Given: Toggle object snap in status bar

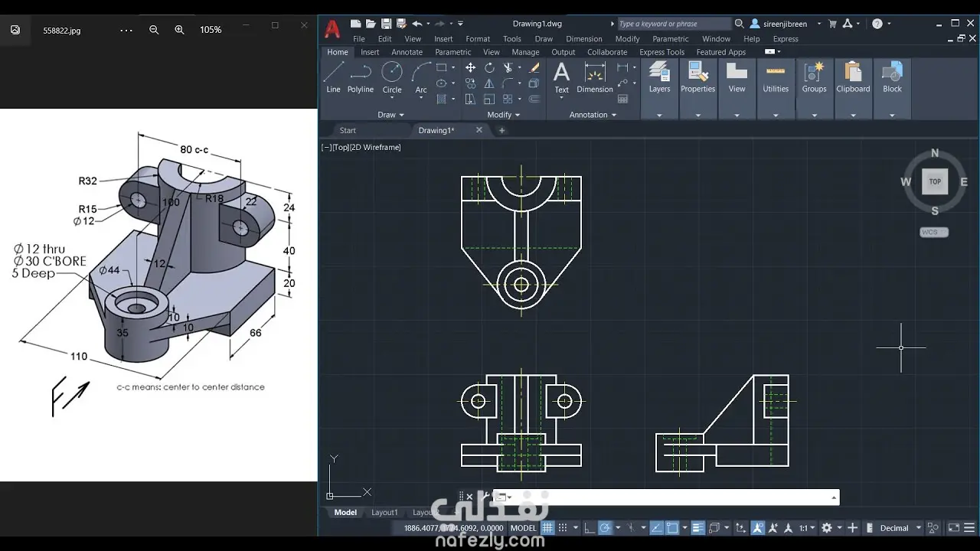Looking at the screenshot, I should [x=672, y=528].
